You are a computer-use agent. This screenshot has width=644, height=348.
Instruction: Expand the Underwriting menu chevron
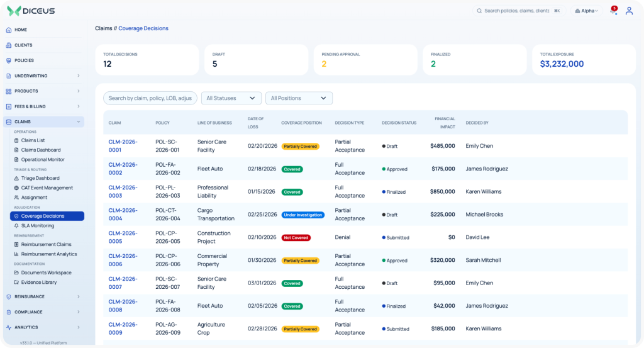pos(79,76)
